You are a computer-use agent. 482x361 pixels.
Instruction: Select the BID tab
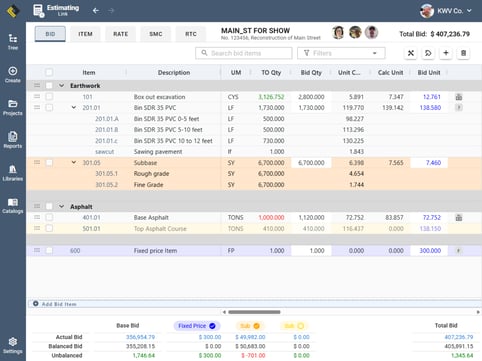50,34
